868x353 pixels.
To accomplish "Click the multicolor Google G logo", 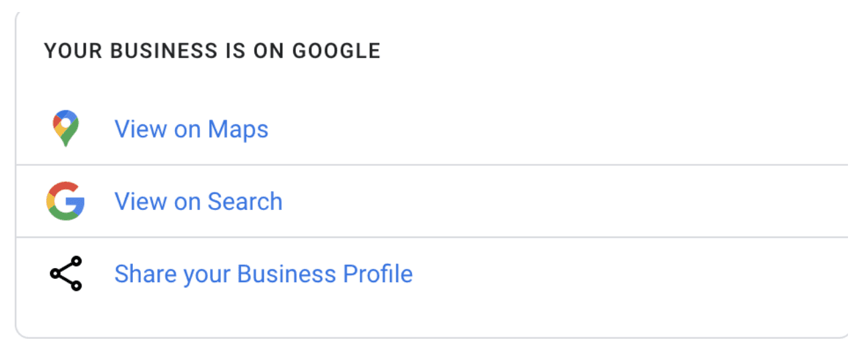I will point(65,201).
